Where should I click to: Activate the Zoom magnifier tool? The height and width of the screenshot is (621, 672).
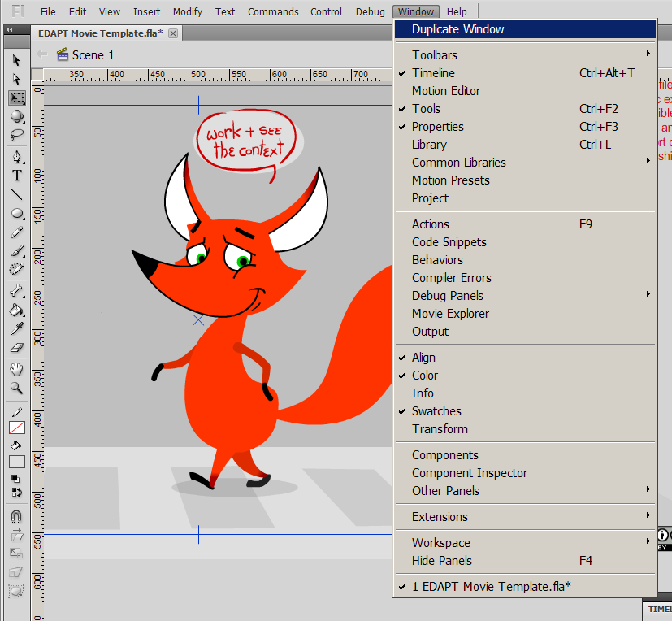[x=16, y=388]
